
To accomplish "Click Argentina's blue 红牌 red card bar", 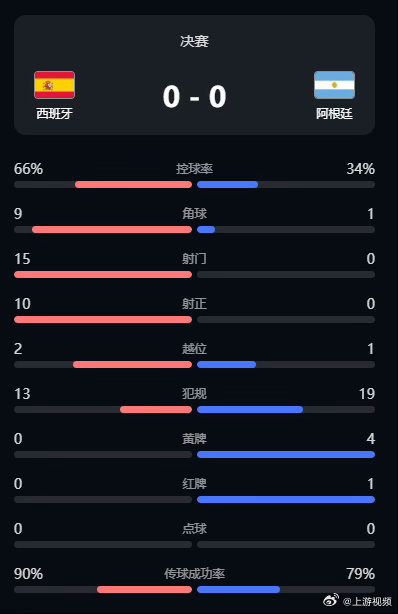I will (x=286, y=500).
